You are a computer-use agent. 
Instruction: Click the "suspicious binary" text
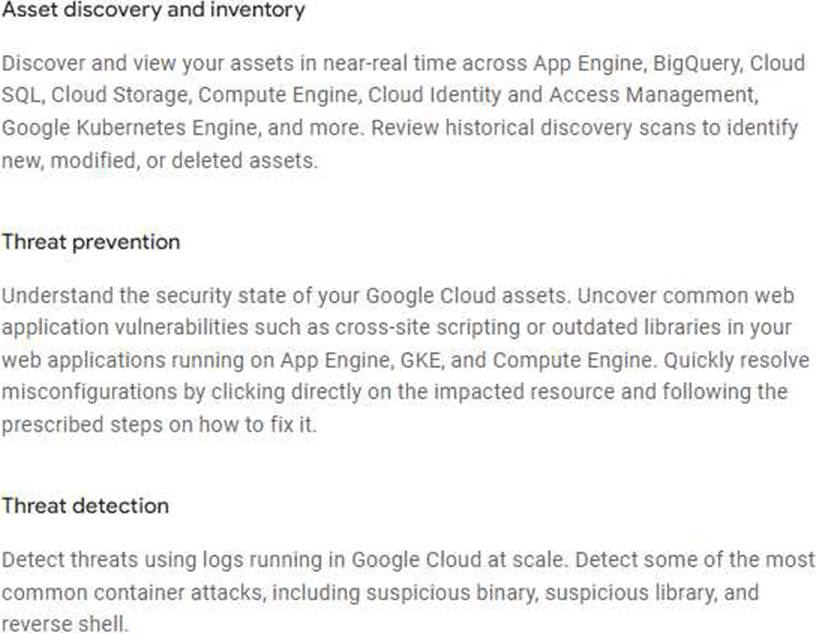pos(432,592)
